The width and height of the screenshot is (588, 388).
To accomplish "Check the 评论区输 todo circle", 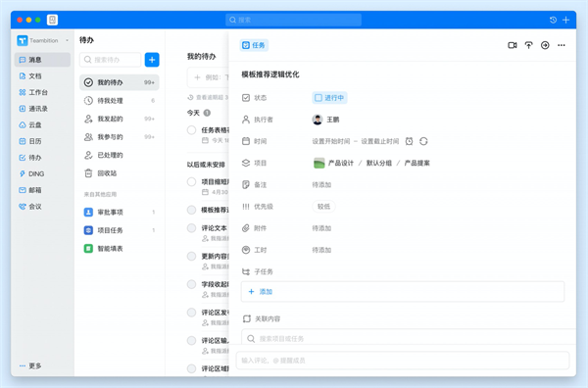I will (192, 340).
